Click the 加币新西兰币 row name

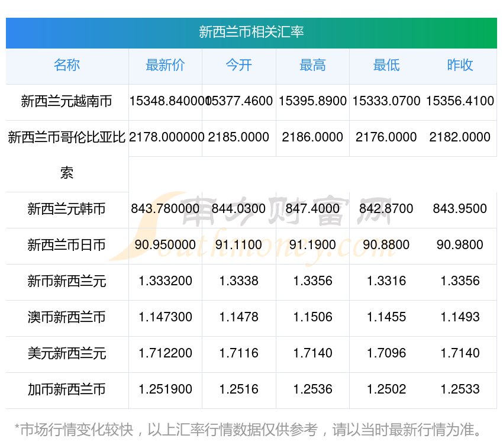pos(67,389)
